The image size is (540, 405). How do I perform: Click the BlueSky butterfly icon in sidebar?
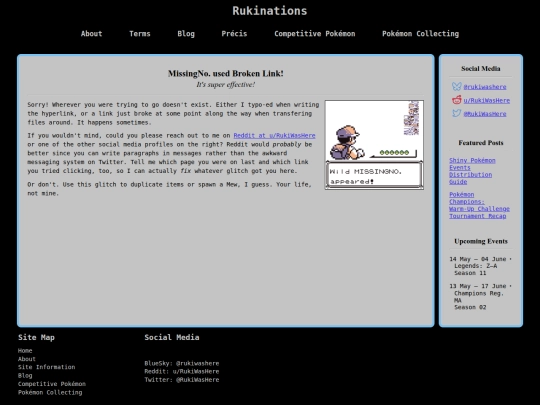point(456,86)
